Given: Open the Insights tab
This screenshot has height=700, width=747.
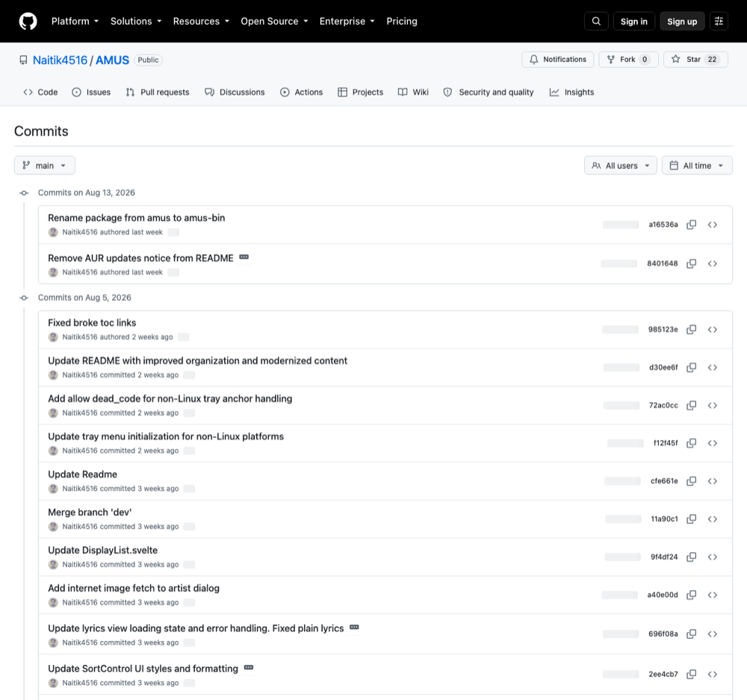Looking at the screenshot, I should (x=571, y=93).
